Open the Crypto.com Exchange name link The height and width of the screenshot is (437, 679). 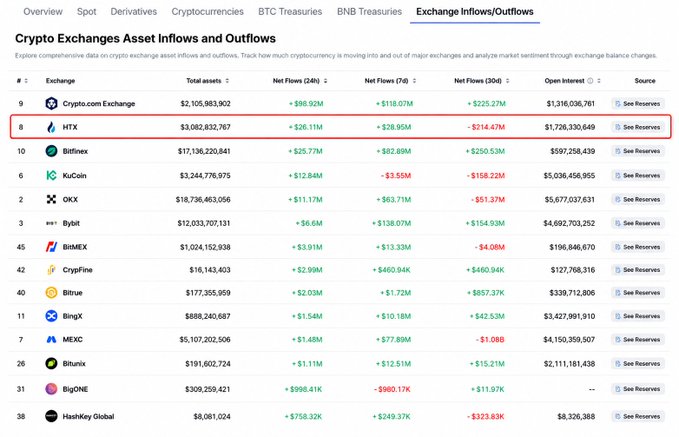[x=99, y=104]
